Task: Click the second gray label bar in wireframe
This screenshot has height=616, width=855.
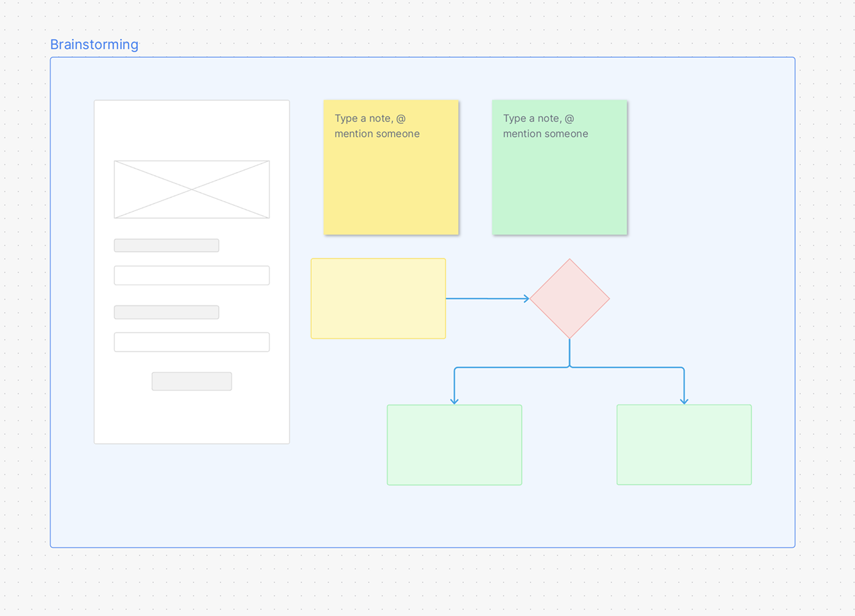Action: point(166,312)
